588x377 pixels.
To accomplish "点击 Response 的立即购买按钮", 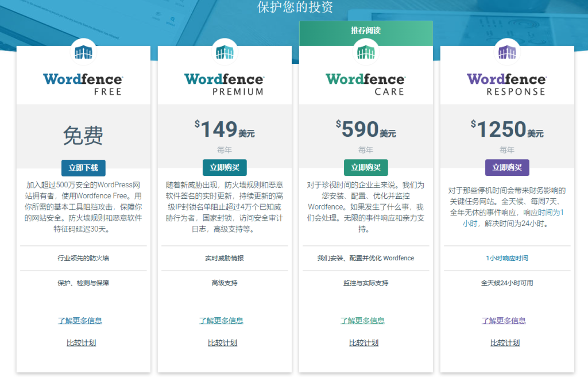I will pyautogui.click(x=507, y=168).
